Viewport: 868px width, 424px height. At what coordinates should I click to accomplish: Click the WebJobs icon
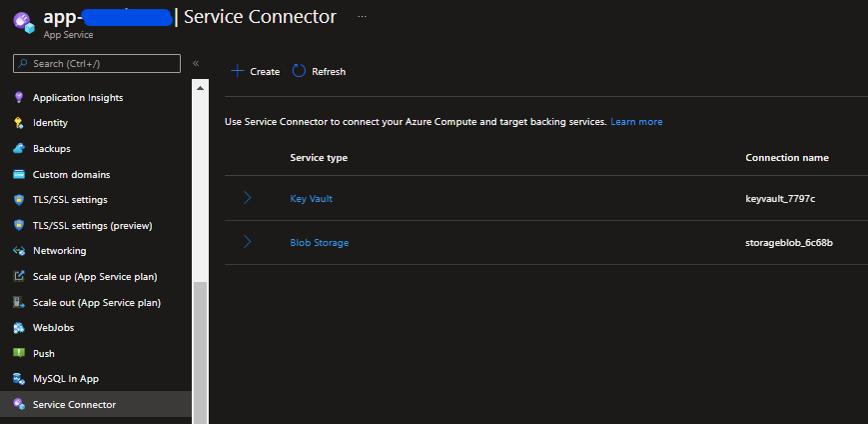click(x=19, y=328)
